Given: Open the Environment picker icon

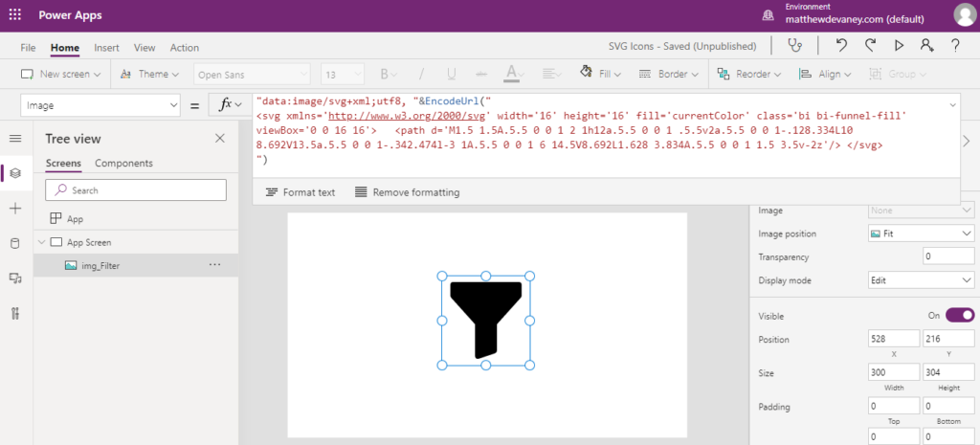Looking at the screenshot, I should (768, 15).
